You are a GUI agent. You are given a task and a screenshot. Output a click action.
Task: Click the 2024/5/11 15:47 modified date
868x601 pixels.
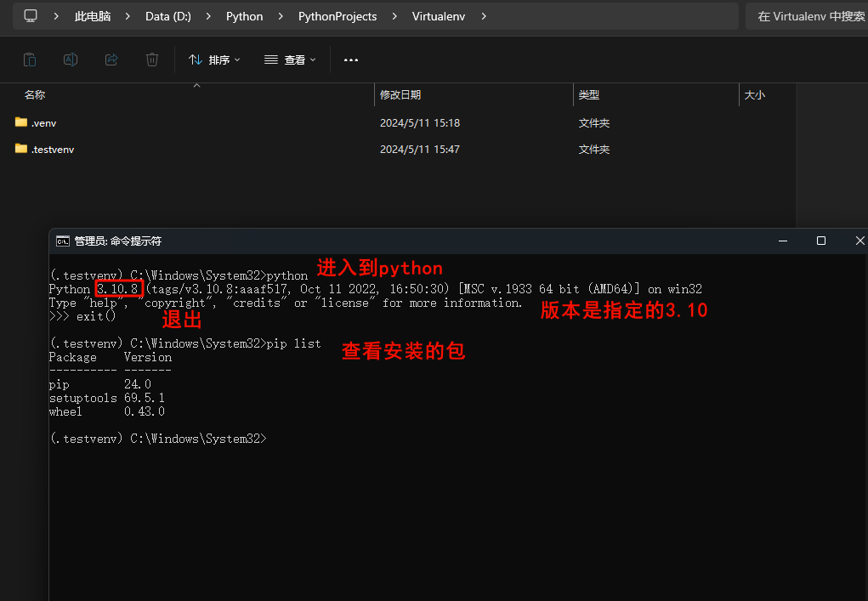[x=420, y=150]
